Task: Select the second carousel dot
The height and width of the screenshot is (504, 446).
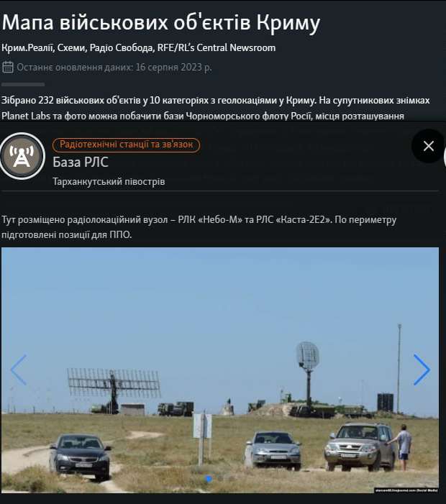Action: [220, 479]
